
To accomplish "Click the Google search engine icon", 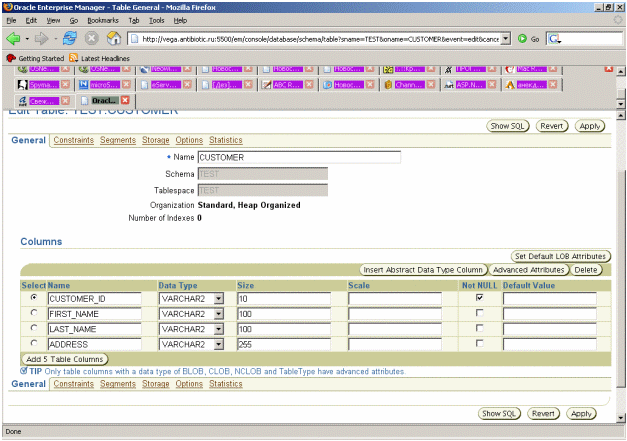I will [x=554, y=39].
